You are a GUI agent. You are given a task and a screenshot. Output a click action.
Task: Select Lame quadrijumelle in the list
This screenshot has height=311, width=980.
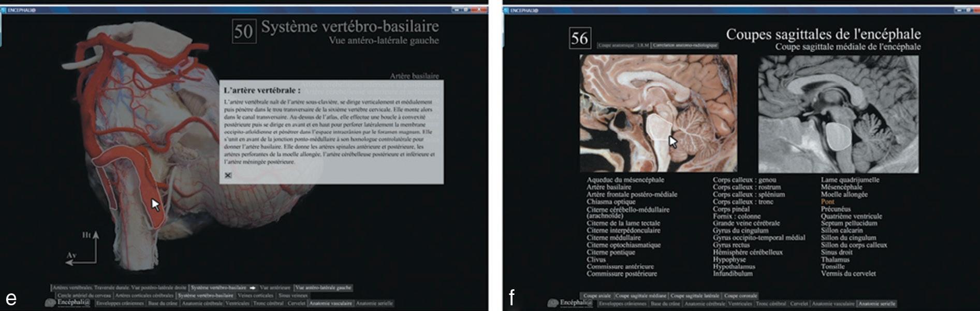click(850, 180)
